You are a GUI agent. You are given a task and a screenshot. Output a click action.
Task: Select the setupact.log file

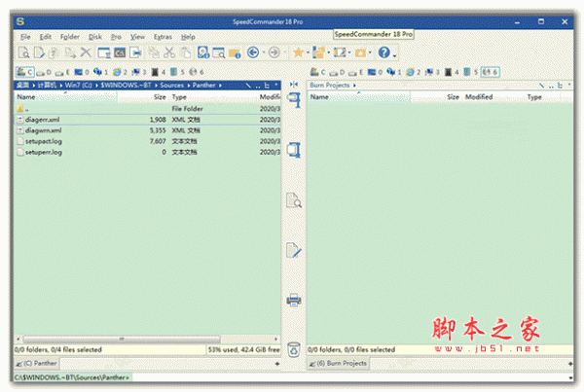coord(147,141)
